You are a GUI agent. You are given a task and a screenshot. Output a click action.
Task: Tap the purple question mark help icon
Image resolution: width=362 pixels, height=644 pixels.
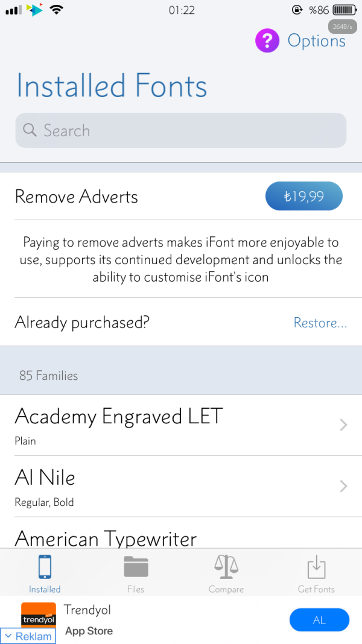click(267, 41)
